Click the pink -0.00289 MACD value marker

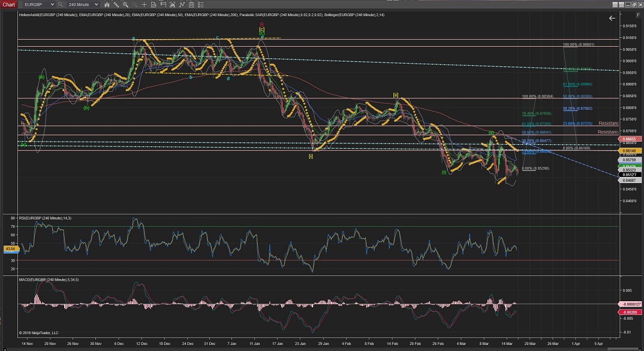[630, 313]
